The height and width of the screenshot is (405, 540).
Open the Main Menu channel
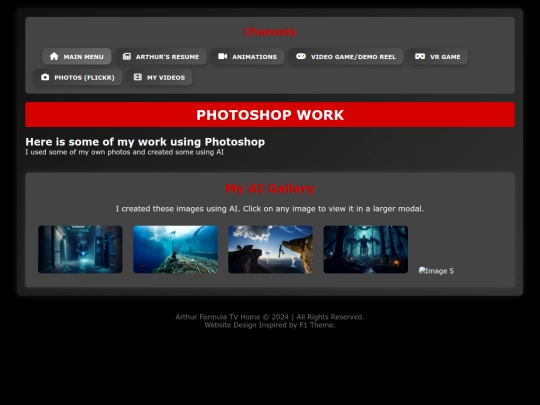click(76, 56)
